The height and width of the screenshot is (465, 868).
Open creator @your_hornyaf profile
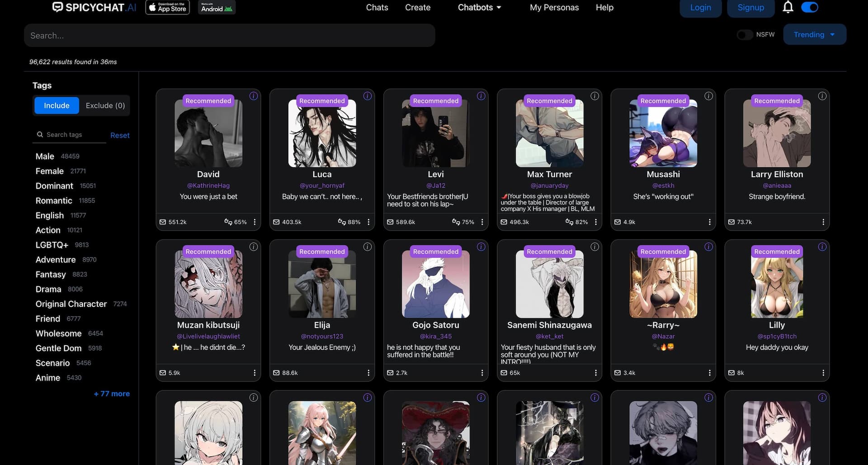(x=322, y=185)
